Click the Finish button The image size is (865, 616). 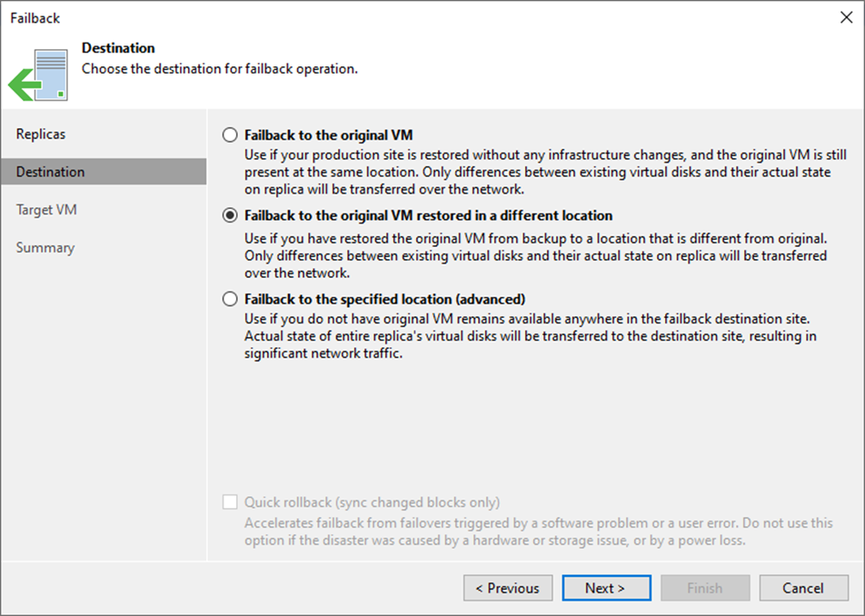pyautogui.click(x=704, y=588)
